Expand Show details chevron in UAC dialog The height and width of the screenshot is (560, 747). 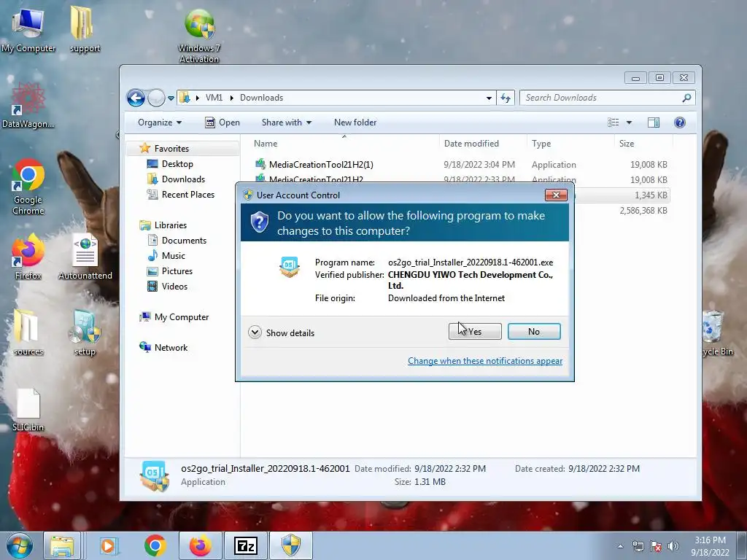(255, 332)
